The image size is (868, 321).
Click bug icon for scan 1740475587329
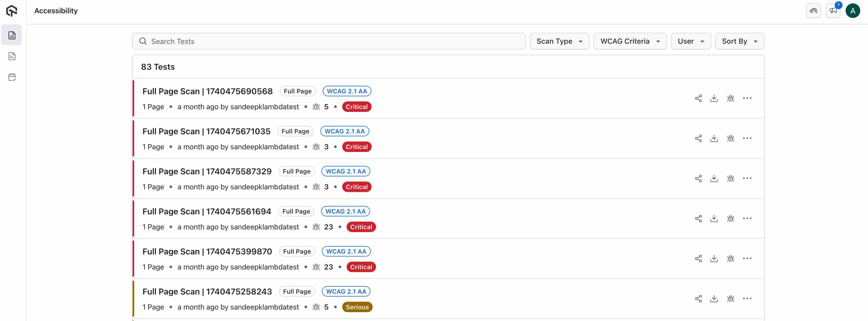pyautogui.click(x=730, y=179)
